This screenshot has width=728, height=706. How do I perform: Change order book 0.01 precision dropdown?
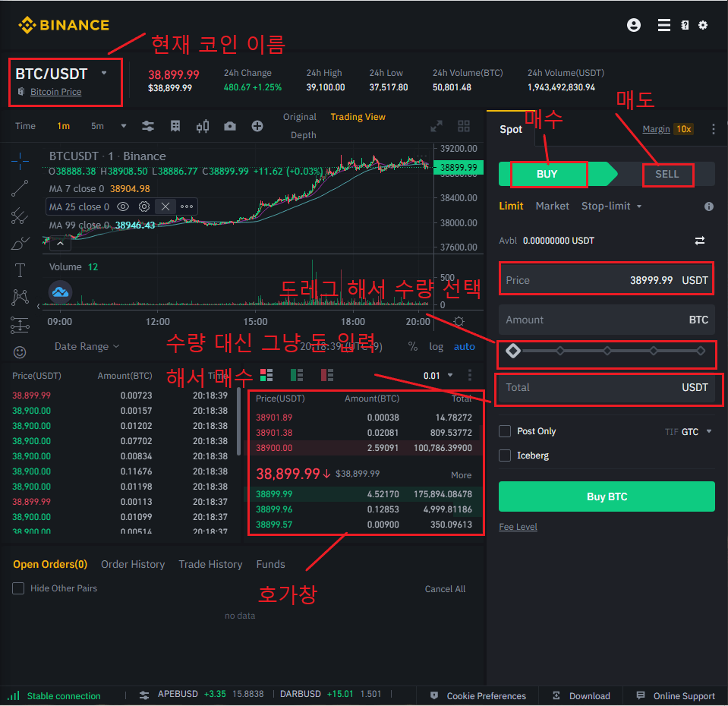point(438,376)
